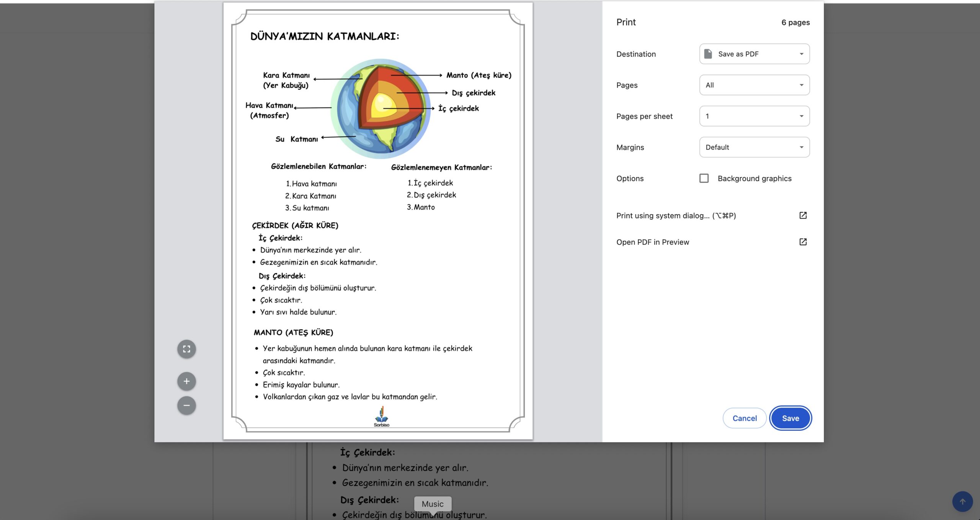The image size is (980, 520).
Task: Click Print using system dialog link
Action: click(676, 215)
